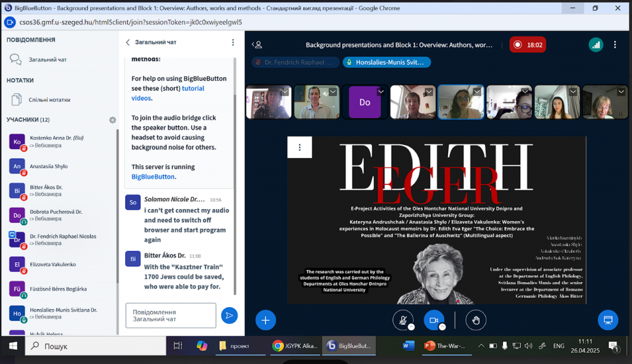Hide the user list panel icon
The height and width of the screenshot is (364, 632).
[258, 44]
